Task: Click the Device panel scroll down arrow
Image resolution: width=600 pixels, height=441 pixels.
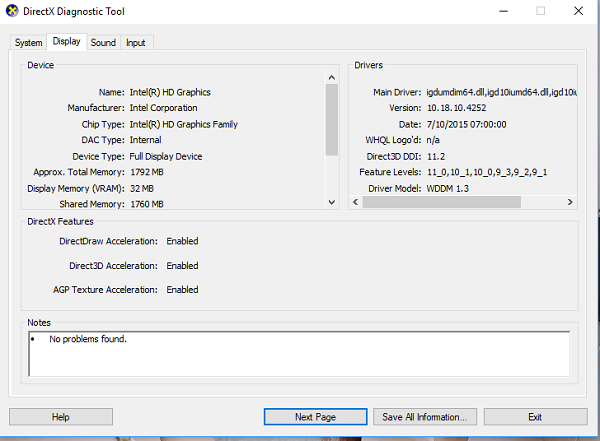Action: pos(332,202)
